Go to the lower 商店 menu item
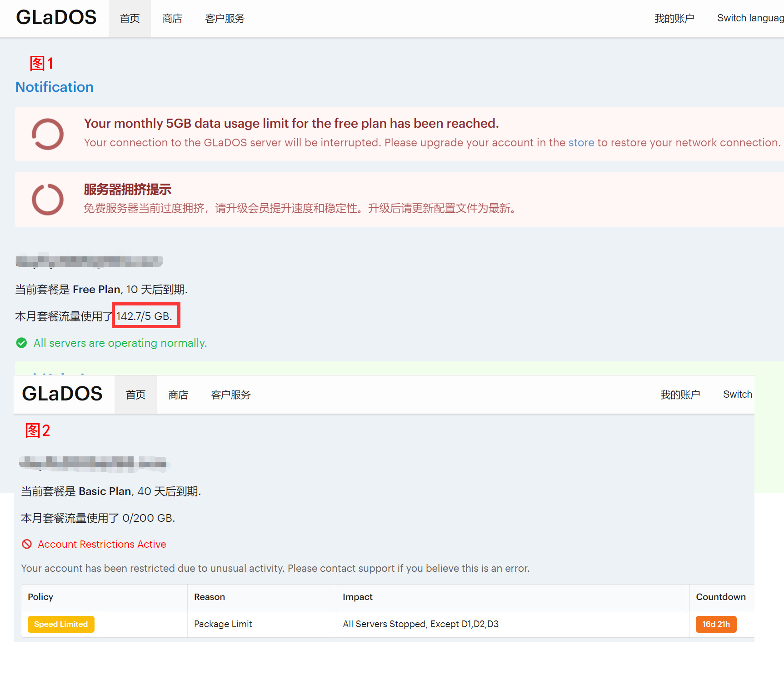Image resolution: width=784 pixels, height=675 pixels. click(x=178, y=395)
